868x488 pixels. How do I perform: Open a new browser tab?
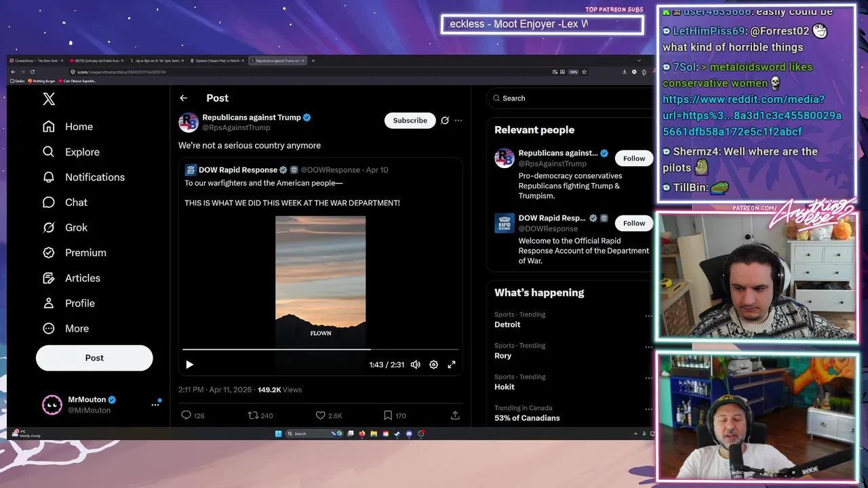[x=313, y=60]
